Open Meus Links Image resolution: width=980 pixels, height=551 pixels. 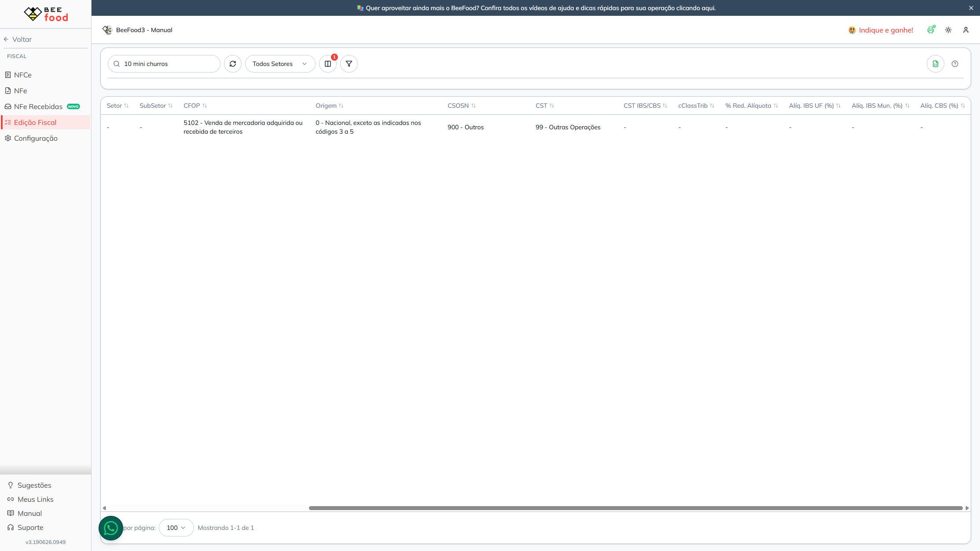coord(35,499)
